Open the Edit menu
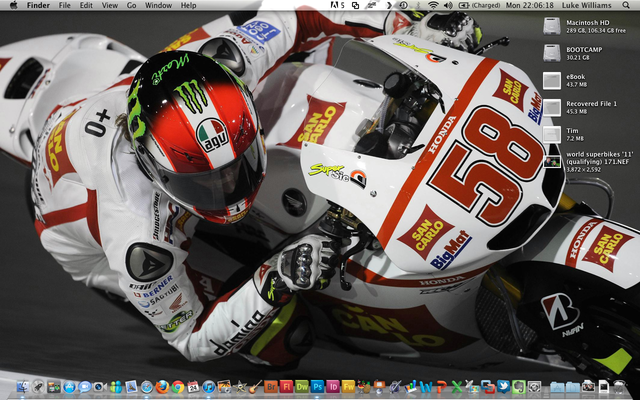The image size is (640, 400). pos(86,5)
